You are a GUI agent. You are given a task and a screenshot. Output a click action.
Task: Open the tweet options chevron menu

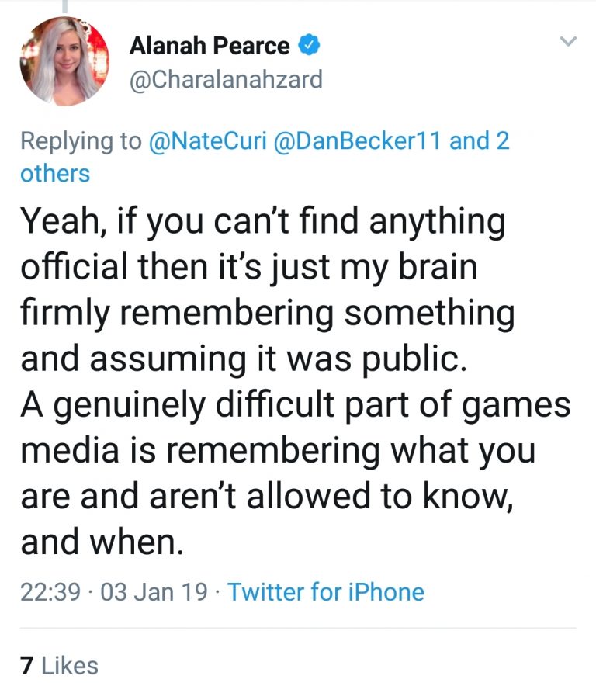(568, 41)
